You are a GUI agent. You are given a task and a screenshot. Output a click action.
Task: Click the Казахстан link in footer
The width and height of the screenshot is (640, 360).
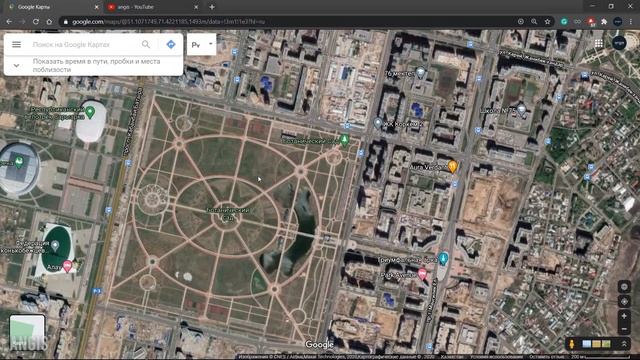[x=452, y=356]
